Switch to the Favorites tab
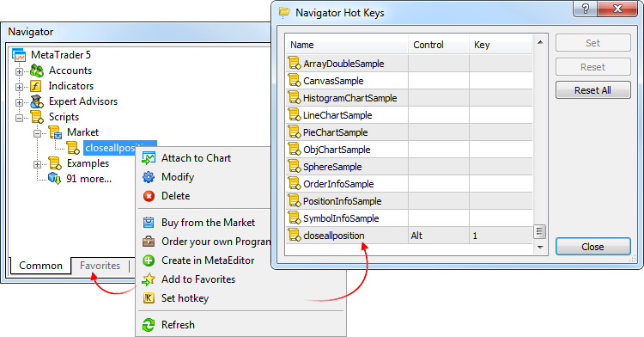 pyautogui.click(x=100, y=266)
